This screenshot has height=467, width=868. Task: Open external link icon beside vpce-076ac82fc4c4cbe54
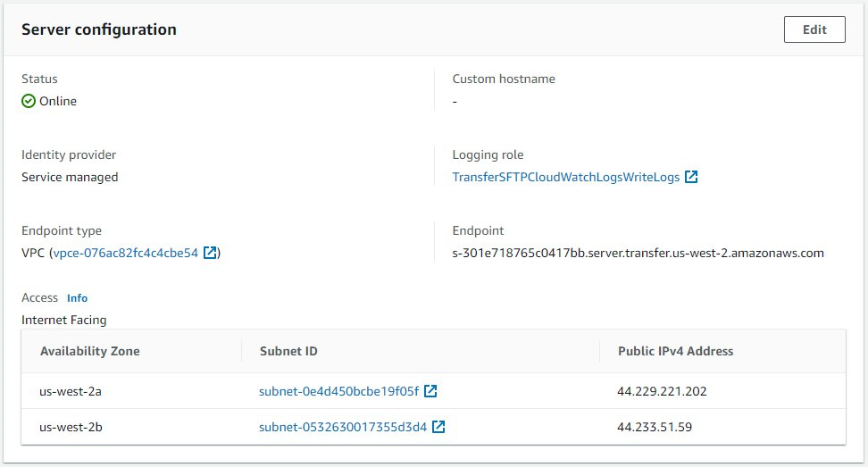coord(210,253)
